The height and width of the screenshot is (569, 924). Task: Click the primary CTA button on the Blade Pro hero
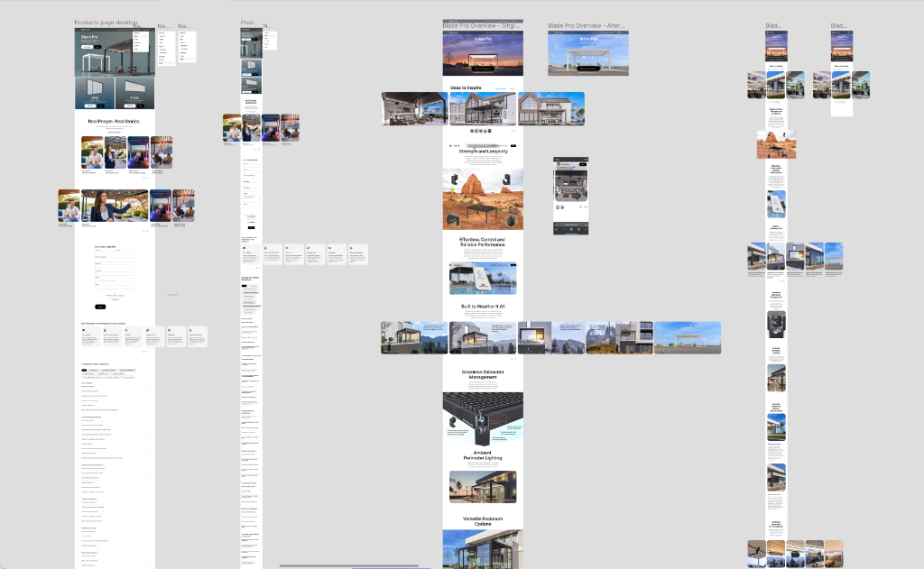pyautogui.click(x=483, y=69)
